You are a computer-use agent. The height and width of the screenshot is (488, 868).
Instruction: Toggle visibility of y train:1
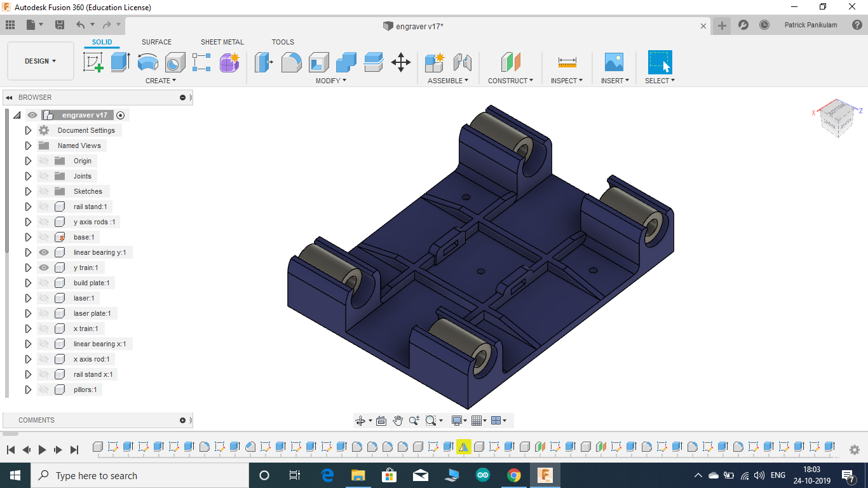(43, 267)
